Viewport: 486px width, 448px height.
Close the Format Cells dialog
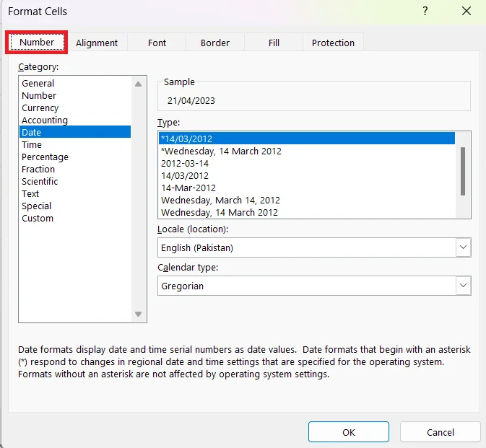(467, 12)
